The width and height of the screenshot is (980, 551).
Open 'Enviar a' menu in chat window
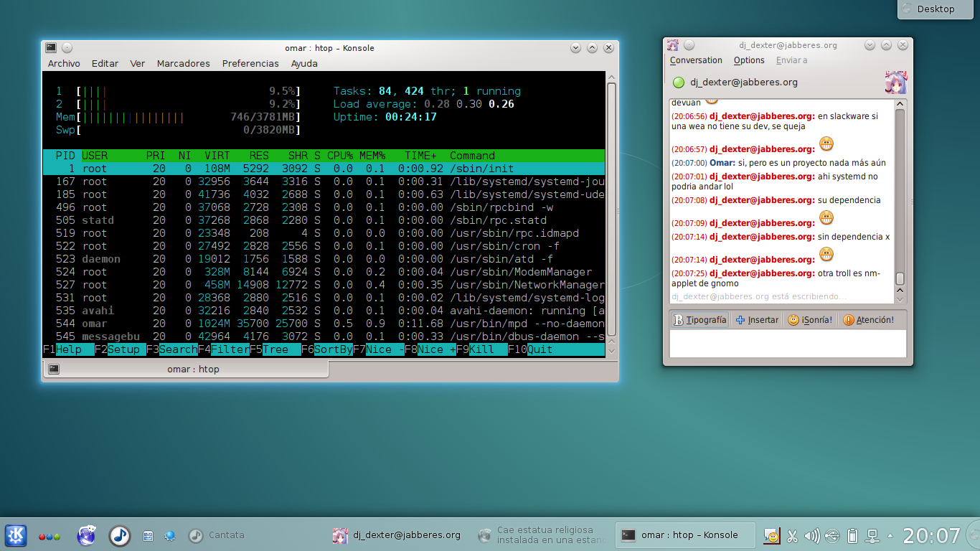tap(791, 60)
